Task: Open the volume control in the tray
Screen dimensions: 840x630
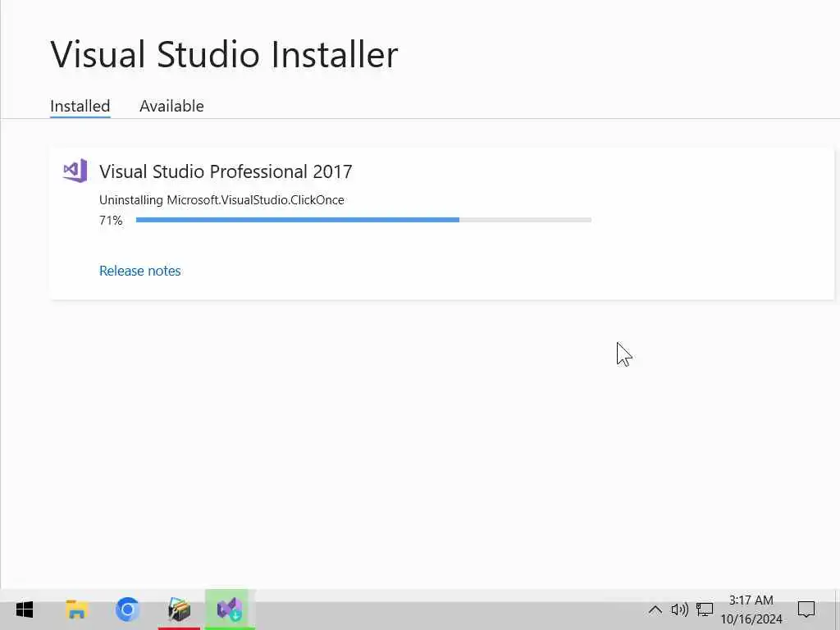Action: coord(680,609)
